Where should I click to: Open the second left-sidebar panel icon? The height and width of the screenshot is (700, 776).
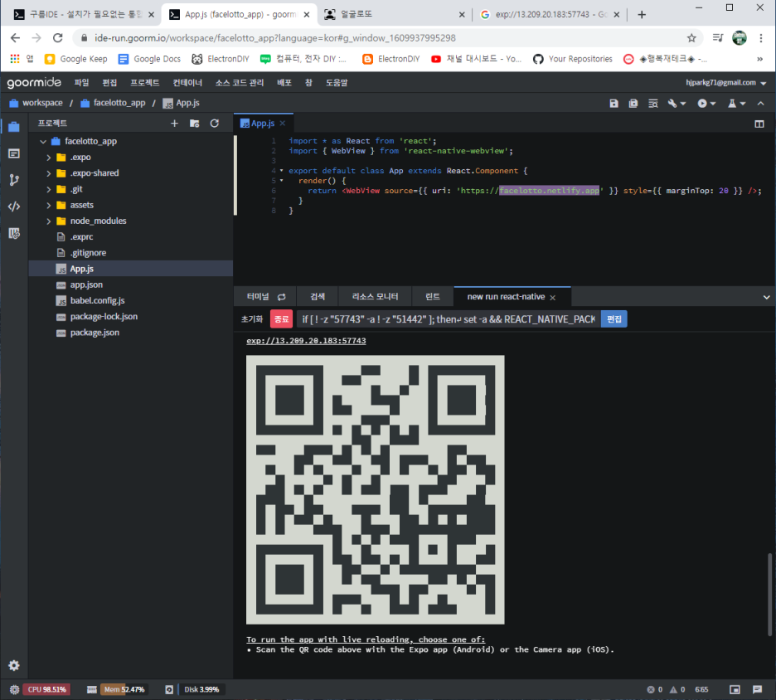pos(14,153)
